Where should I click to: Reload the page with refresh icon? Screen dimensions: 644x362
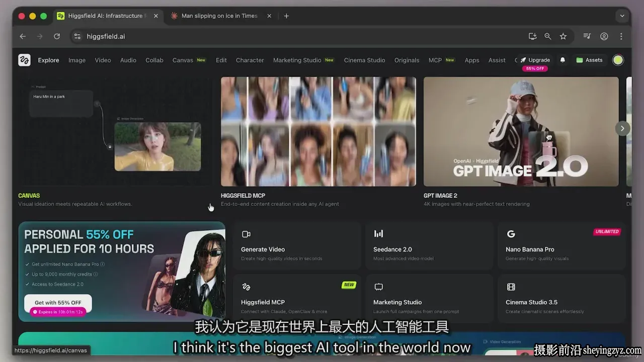57,36
